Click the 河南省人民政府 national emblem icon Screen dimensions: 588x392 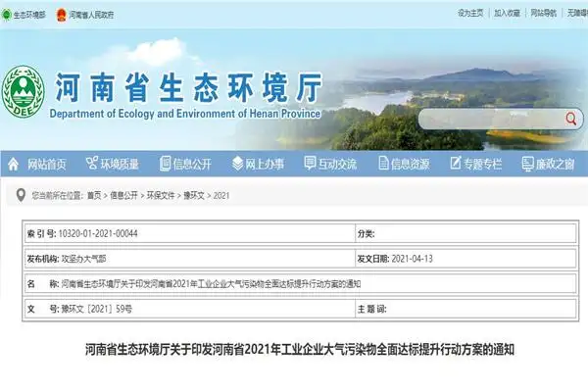click(x=61, y=13)
